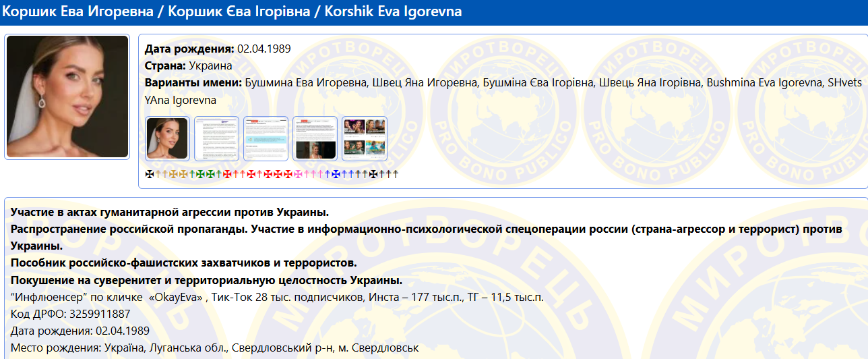Screen dimensions: 868x359
Task: Click the rightmost black Maltese cross icon
Action: tap(373, 174)
